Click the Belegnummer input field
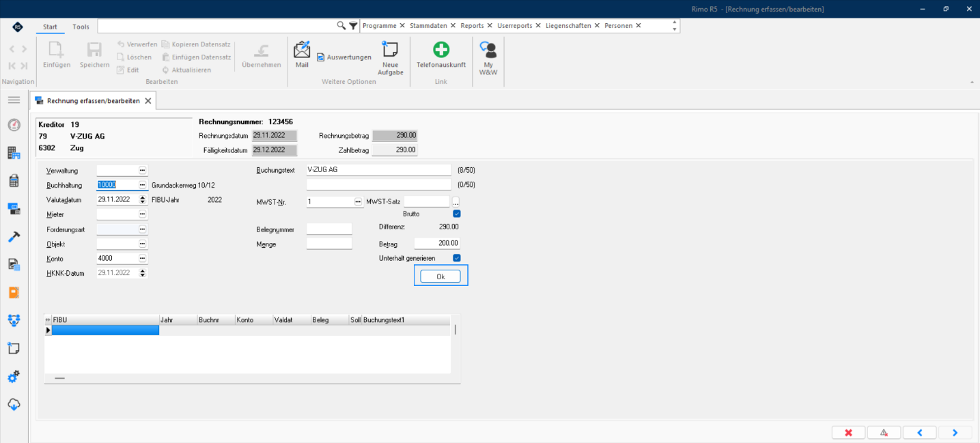The width and height of the screenshot is (980, 443). coord(329,229)
